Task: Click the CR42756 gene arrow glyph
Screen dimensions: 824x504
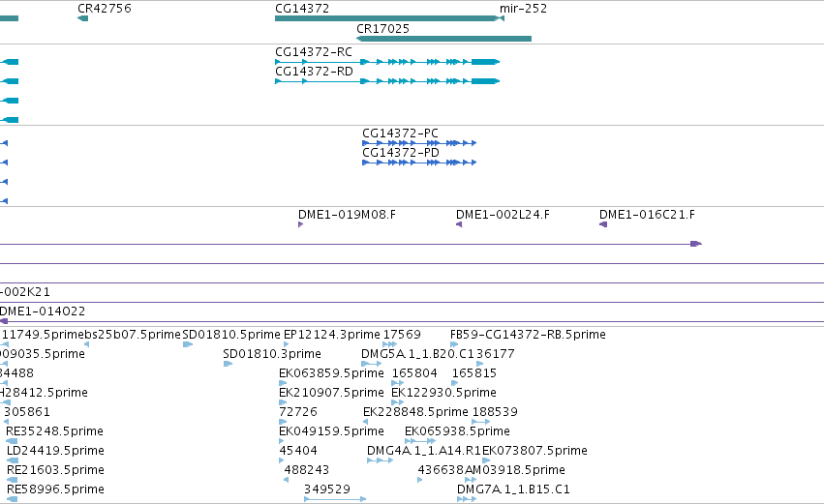Action: point(82,18)
